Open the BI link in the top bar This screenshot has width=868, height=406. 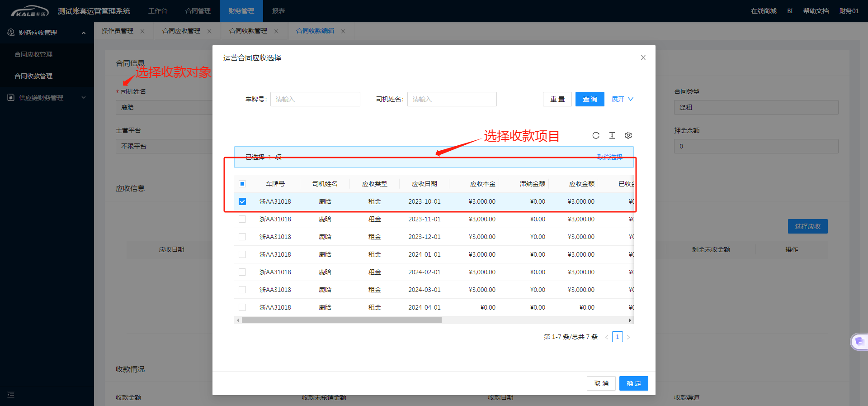coord(790,11)
